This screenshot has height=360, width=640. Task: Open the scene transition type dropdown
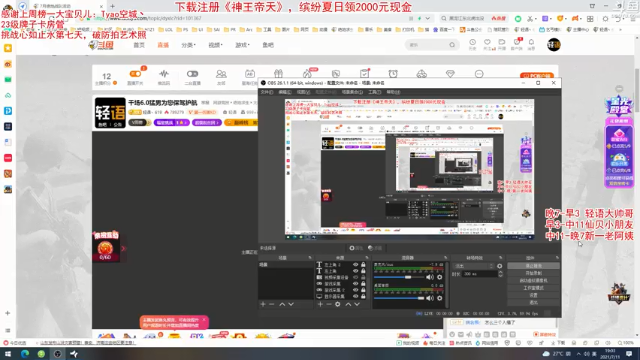coord(474,266)
